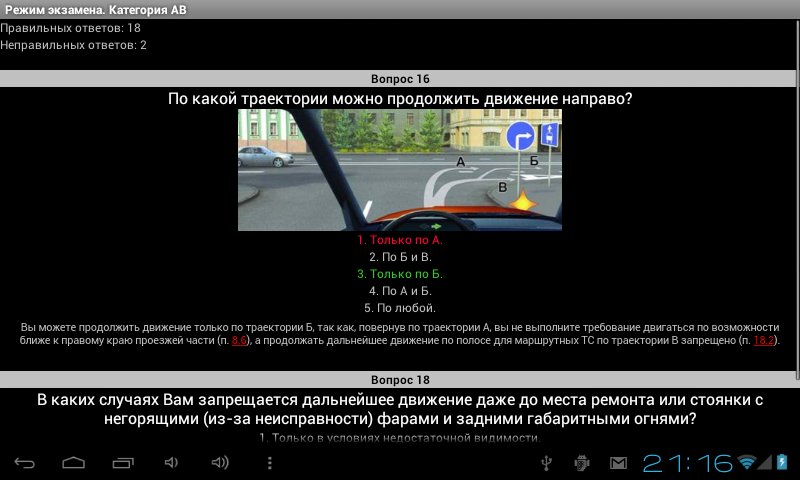The height and width of the screenshot is (480, 800).
Task: Select answer '1. Только в условиях недостаточной видимости'
Action: (400, 438)
